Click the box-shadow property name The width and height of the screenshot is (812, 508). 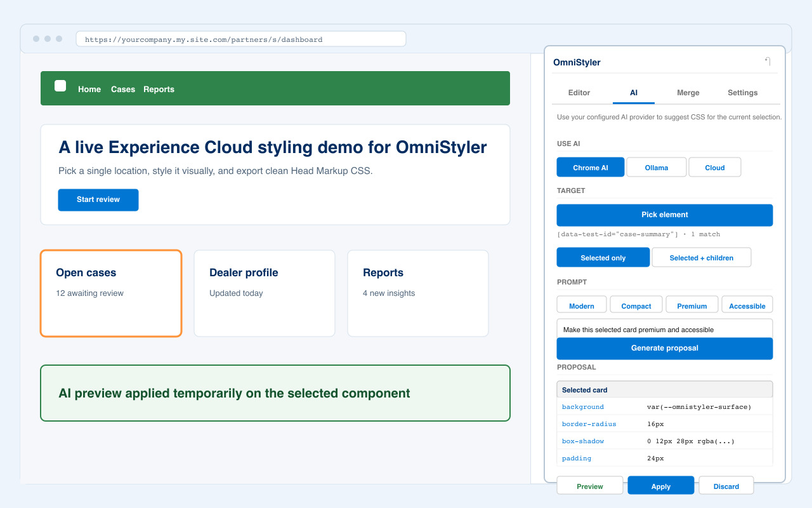[x=583, y=441]
